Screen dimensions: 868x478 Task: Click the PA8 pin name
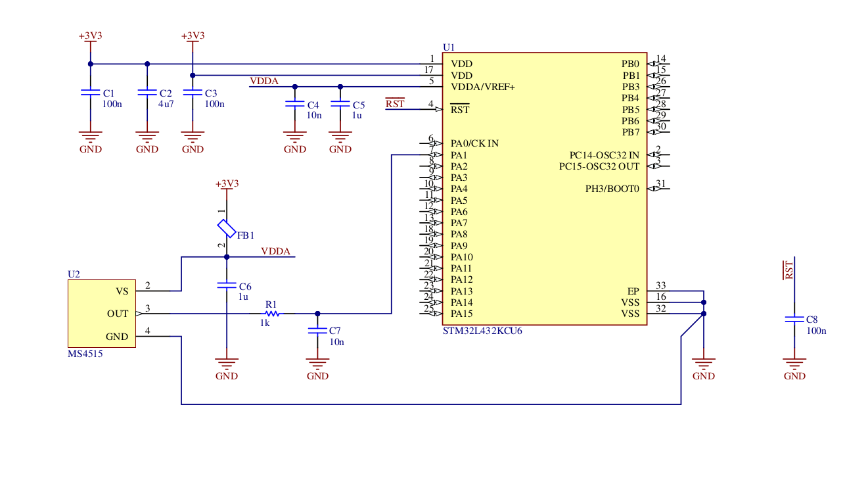tap(459, 234)
